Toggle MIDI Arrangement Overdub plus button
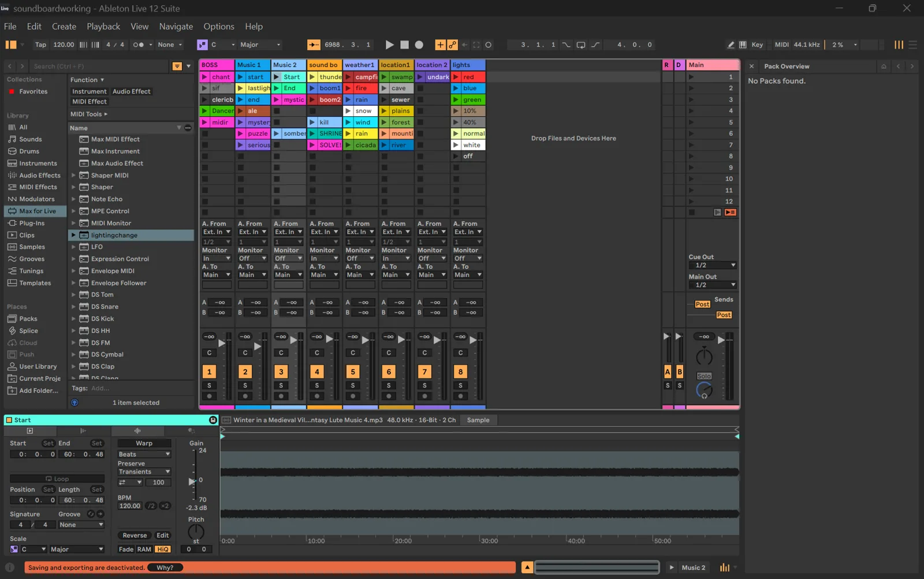924x579 pixels. [440, 44]
